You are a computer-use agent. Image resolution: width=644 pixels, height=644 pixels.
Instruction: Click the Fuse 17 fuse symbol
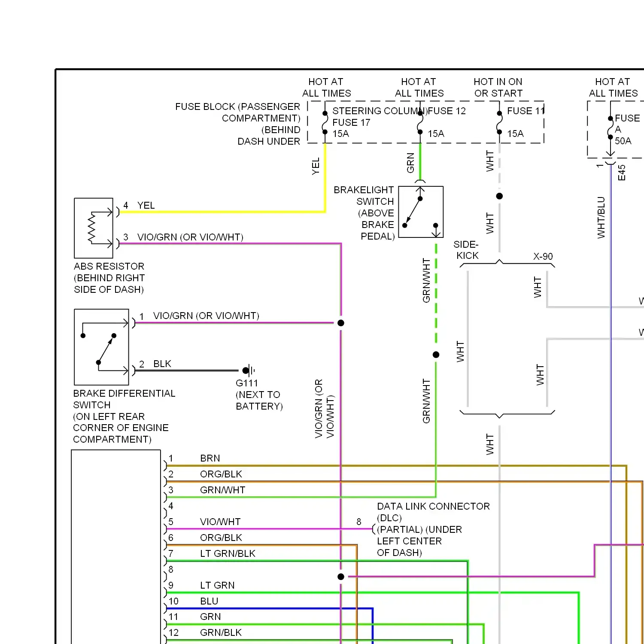[325, 123]
